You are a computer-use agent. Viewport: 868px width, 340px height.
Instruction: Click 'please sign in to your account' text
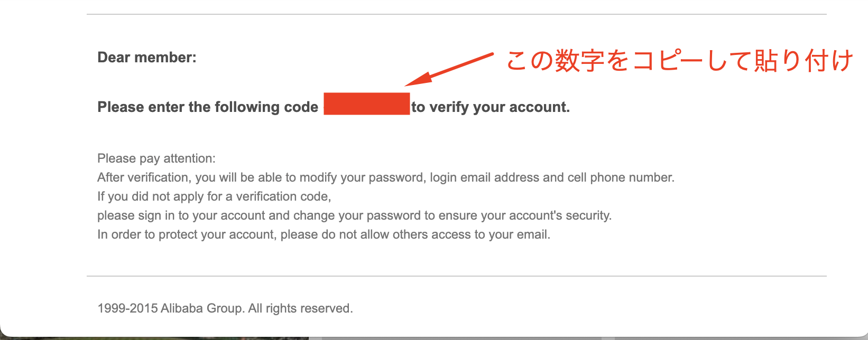coord(181,215)
